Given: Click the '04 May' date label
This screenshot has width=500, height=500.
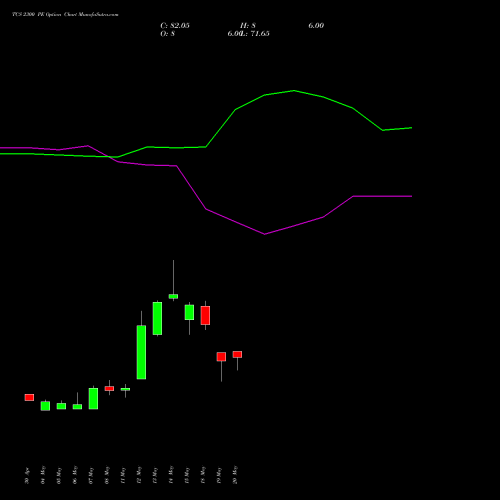Looking at the screenshot, I should pyautogui.click(x=43, y=475).
